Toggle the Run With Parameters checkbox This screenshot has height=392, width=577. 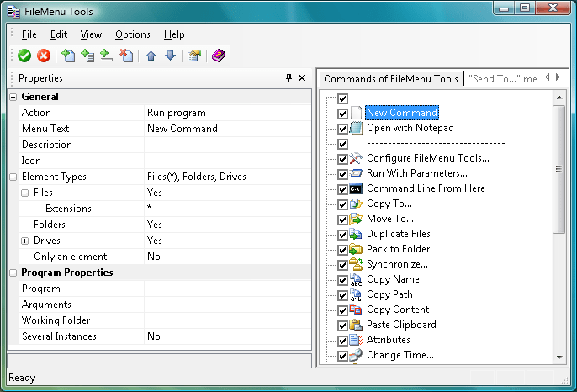[342, 174]
